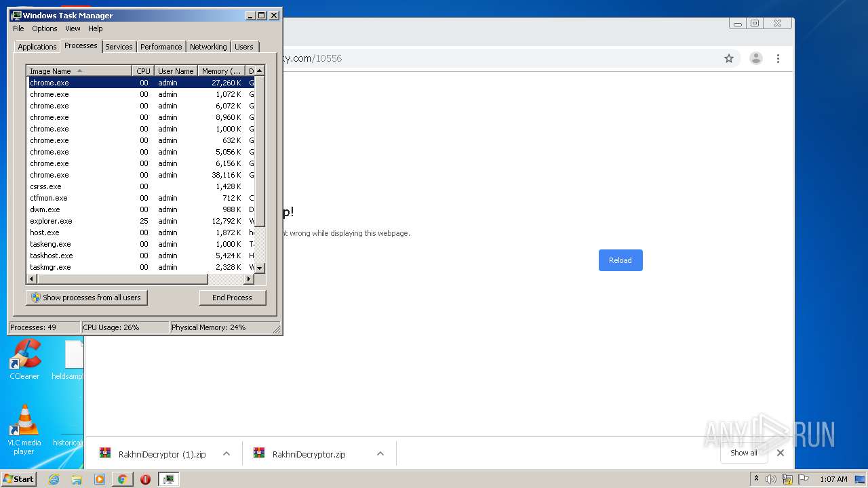Sort processes by User Name column

pos(176,70)
